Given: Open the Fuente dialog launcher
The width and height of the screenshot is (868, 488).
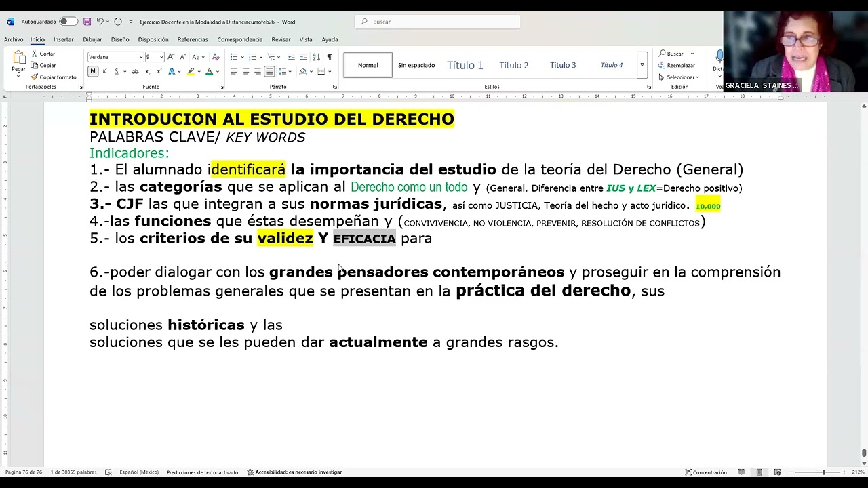Looking at the screenshot, I should [221, 87].
